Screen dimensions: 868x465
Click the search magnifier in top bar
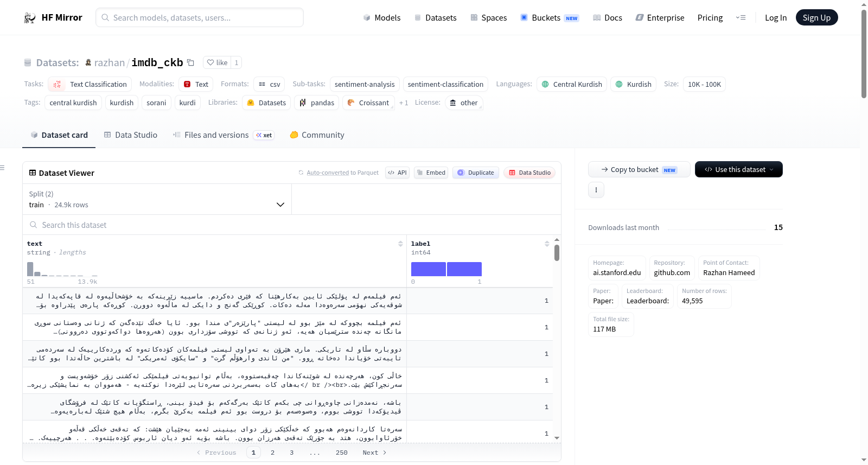[x=105, y=17]
